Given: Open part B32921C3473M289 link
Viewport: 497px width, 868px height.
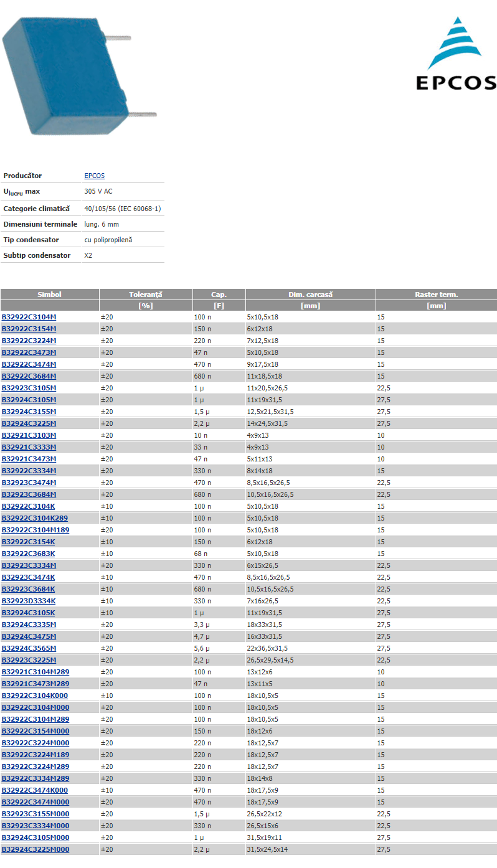Looking at the screenshot, I should click(x=35, y=684).
